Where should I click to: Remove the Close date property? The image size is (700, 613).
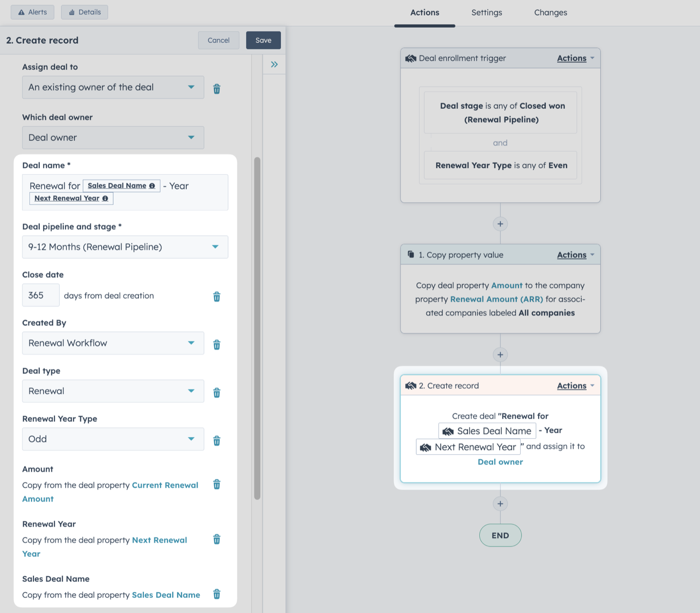coord(217,296)
